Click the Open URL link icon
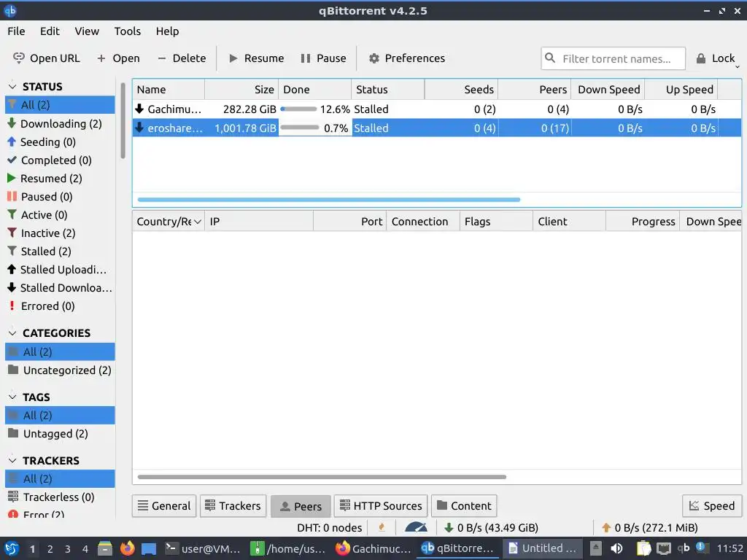 [18, 58]
